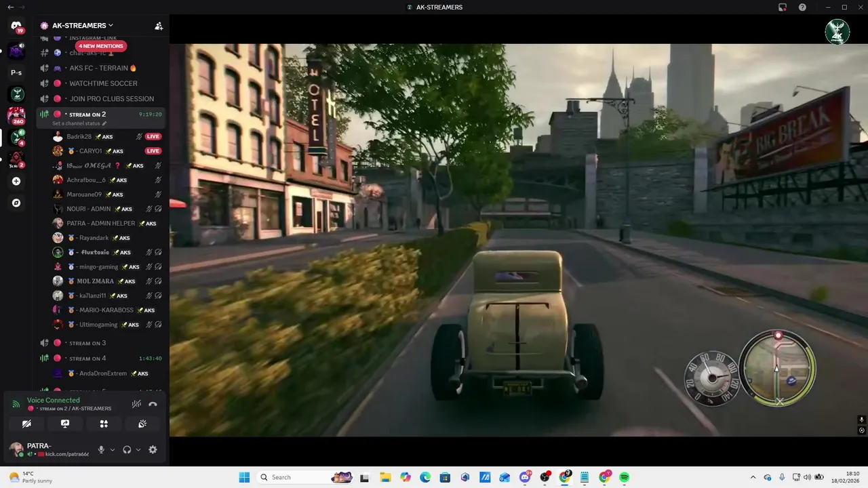The width and height of the screenshot is (868, 488).
Task: Toggle microphone mute
Action: pyautogui.click(x=101, y=449)
